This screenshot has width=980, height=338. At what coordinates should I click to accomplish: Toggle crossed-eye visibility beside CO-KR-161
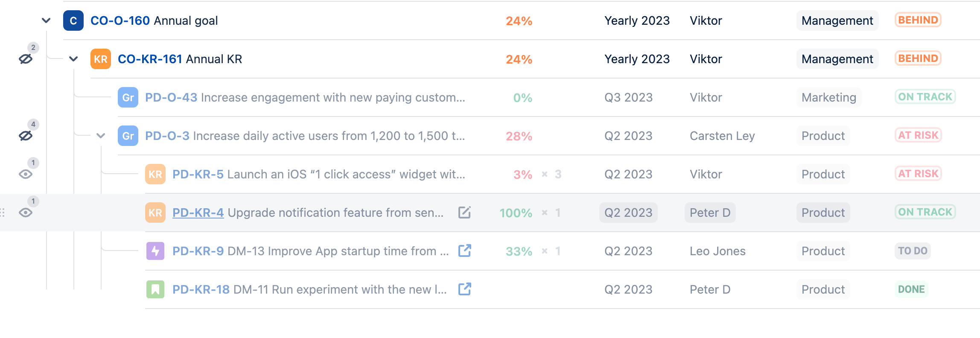pyautogui.click(x=26, y=59)
